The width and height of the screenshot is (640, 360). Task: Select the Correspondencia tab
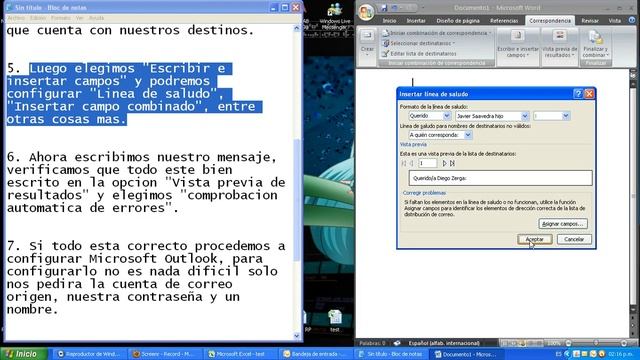click(x=550, y=20)
